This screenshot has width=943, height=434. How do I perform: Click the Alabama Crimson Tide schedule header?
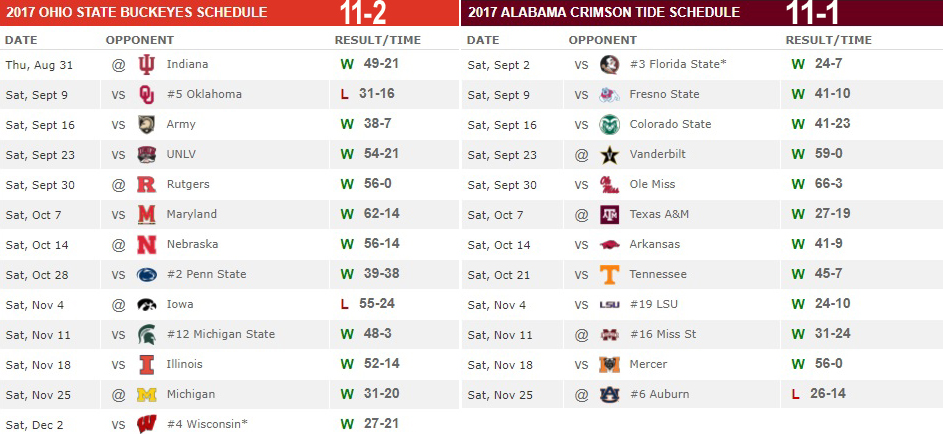click(604, 13)
